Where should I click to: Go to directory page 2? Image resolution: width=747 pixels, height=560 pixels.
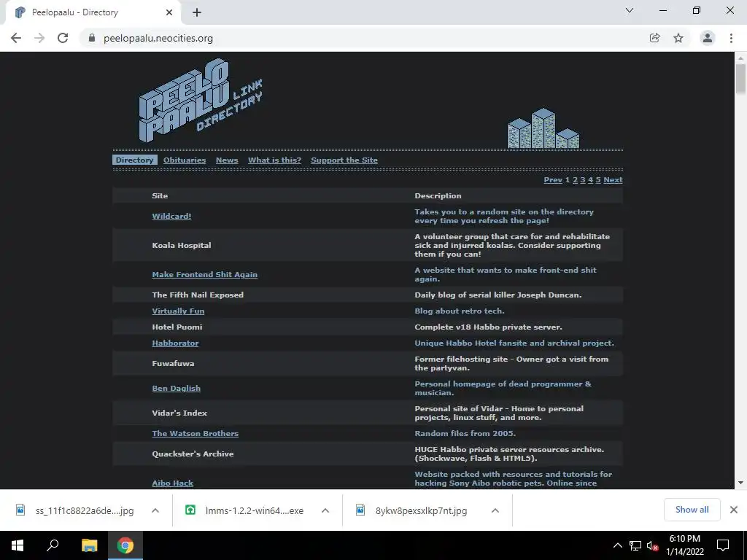click(575, 179)
